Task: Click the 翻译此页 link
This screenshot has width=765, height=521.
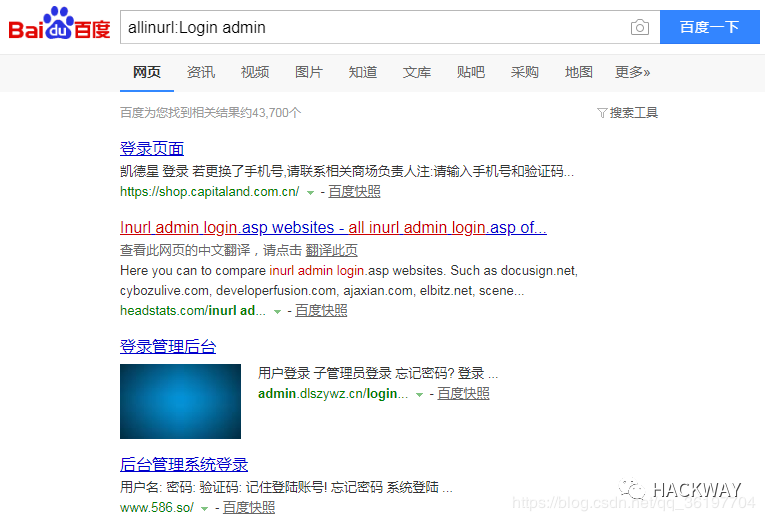Action: pyautogui.click(x=331, y=251)
